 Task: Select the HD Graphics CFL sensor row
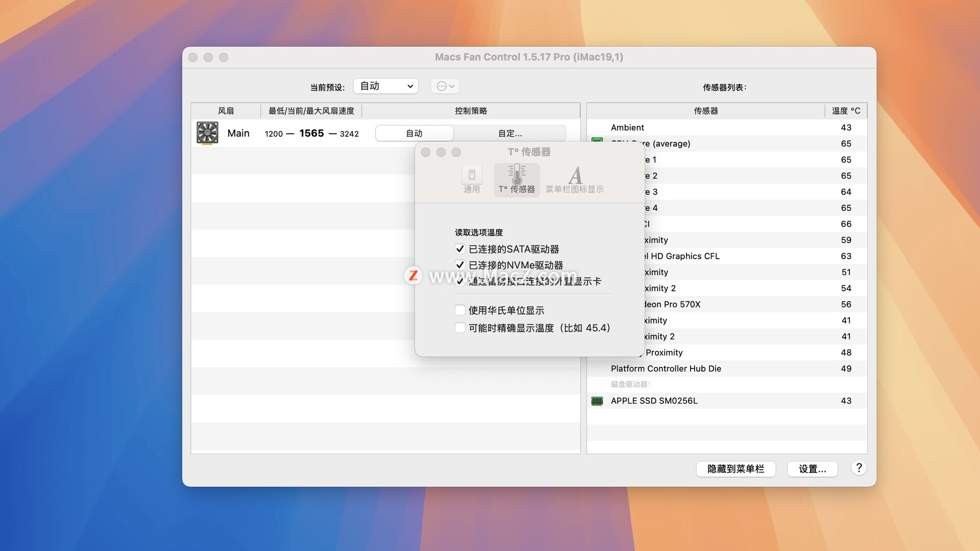coord(755,256)
